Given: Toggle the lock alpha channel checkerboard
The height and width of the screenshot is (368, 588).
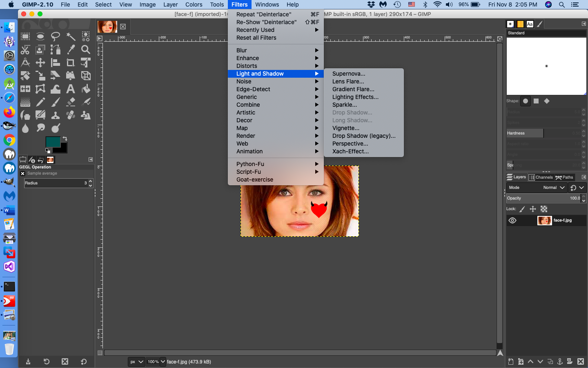Looking at the screenshot, I should (544, 209).
